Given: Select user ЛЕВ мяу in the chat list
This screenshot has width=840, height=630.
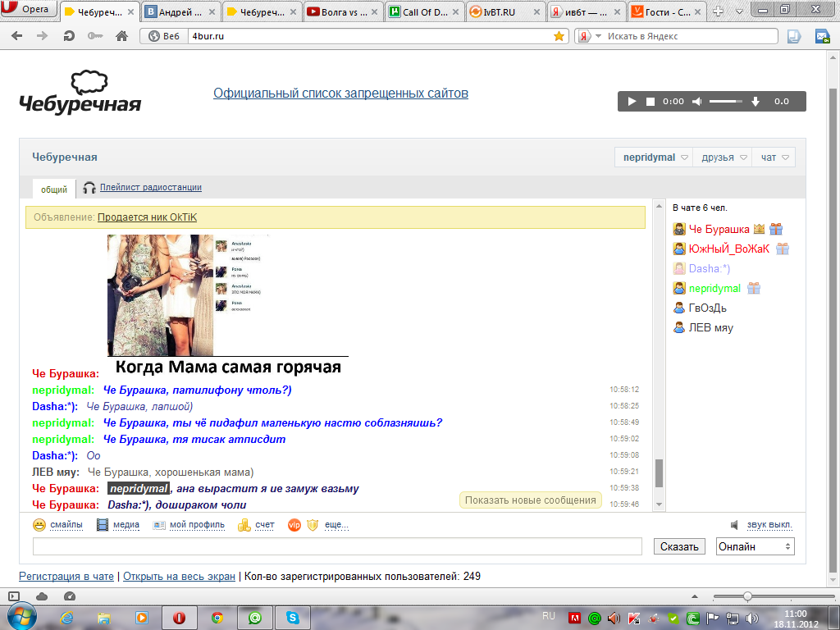Looking at the screenshot, I should tap(710, 328).
